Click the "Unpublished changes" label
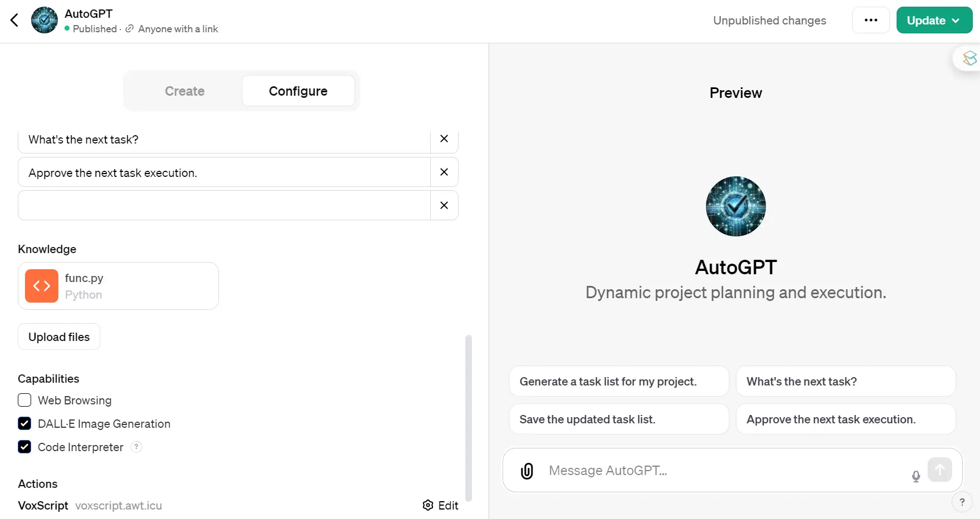The height and width of the screenshot is (519, 980). [x=769, y=21]
